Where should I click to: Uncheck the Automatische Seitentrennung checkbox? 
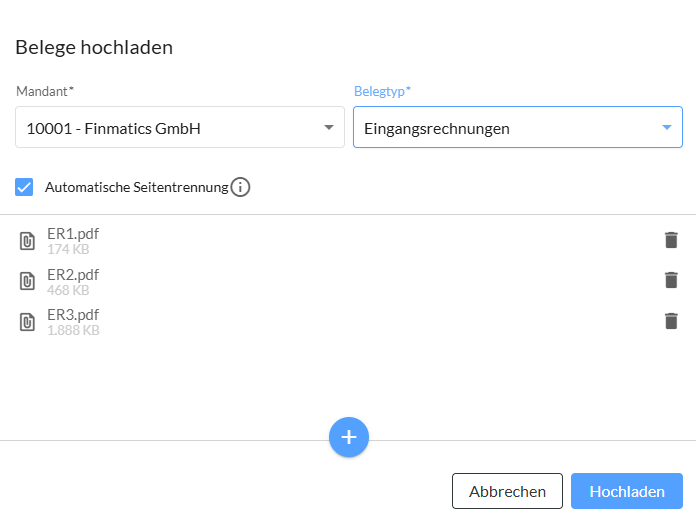24,187
